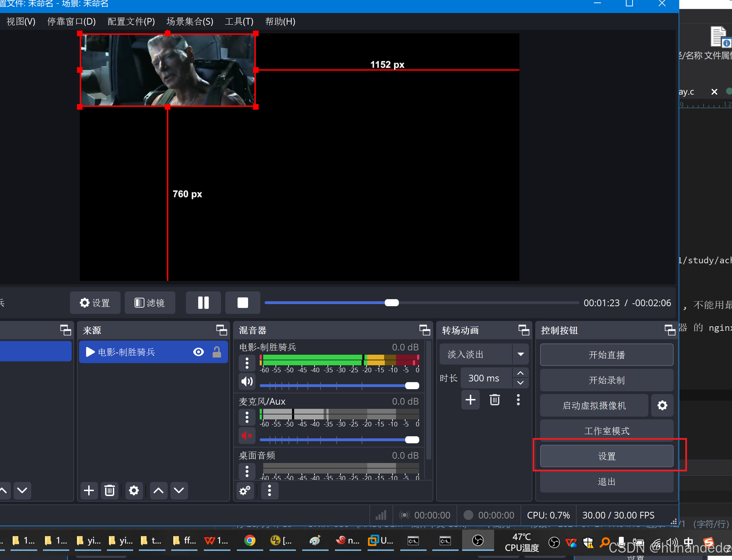Expand the 淡入淡出 transition dropdown
The width and height of the screenshot is (732, 560).
tap(520, 354)
